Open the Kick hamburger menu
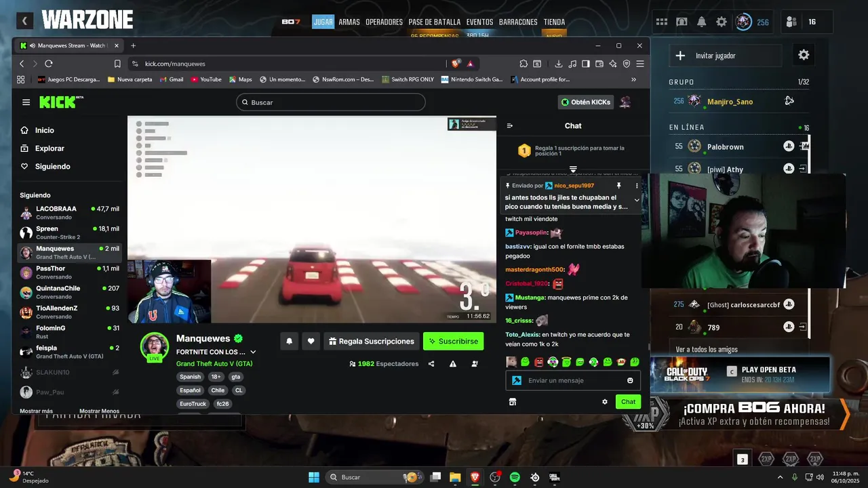 click(x=26, y=102)
